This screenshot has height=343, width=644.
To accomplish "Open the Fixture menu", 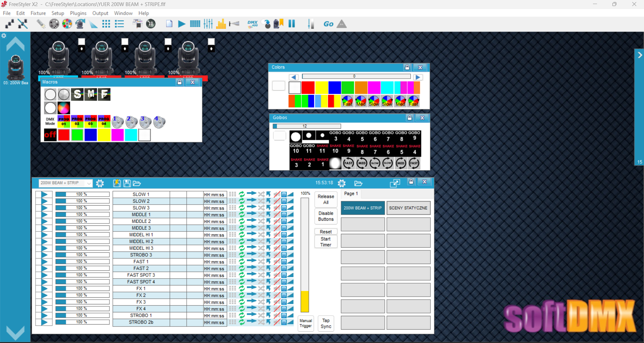I will (x=38, y=13).
